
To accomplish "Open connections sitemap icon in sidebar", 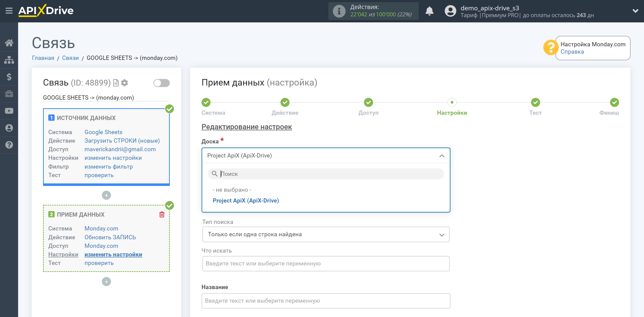I will [x=9, y=60].
